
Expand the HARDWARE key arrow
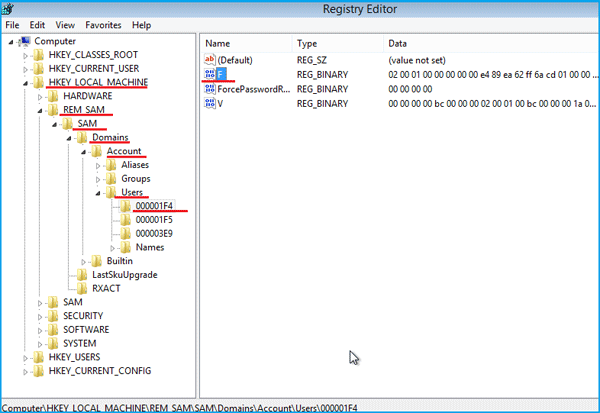(x=40, y=97)
